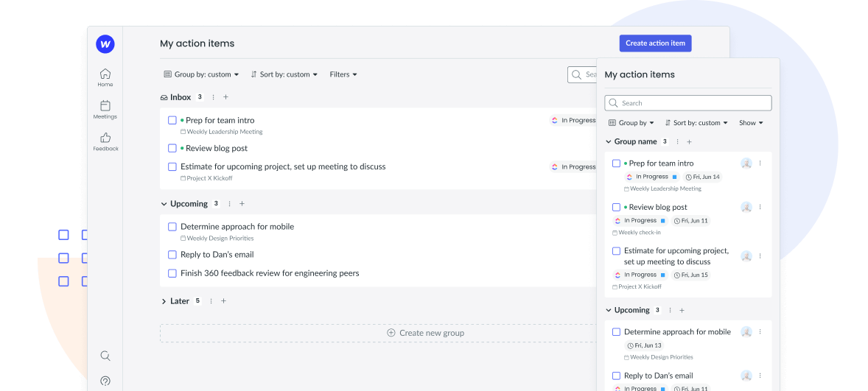This screenshot has width=868, height=391.
Task: Open Later group three-dot options
Action: [x=211, y=301]
